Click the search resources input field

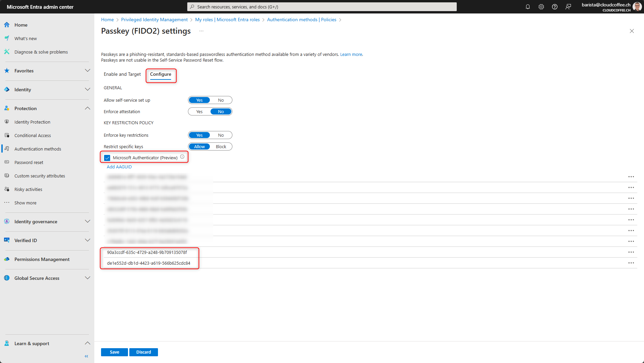[x=322, y=7]
